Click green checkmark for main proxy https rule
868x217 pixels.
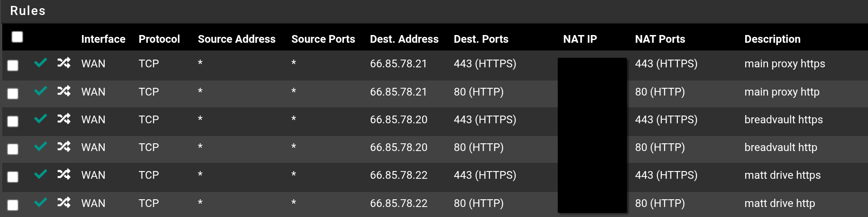pos(40,63)
